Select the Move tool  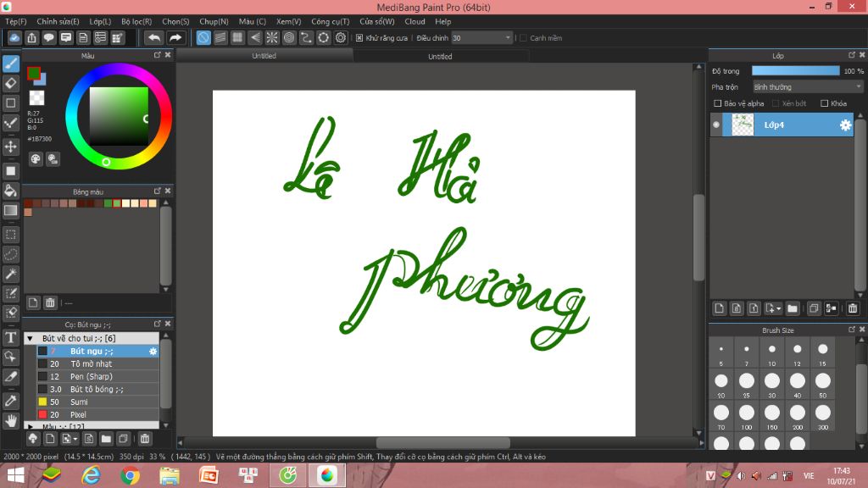tap(10, 147)
